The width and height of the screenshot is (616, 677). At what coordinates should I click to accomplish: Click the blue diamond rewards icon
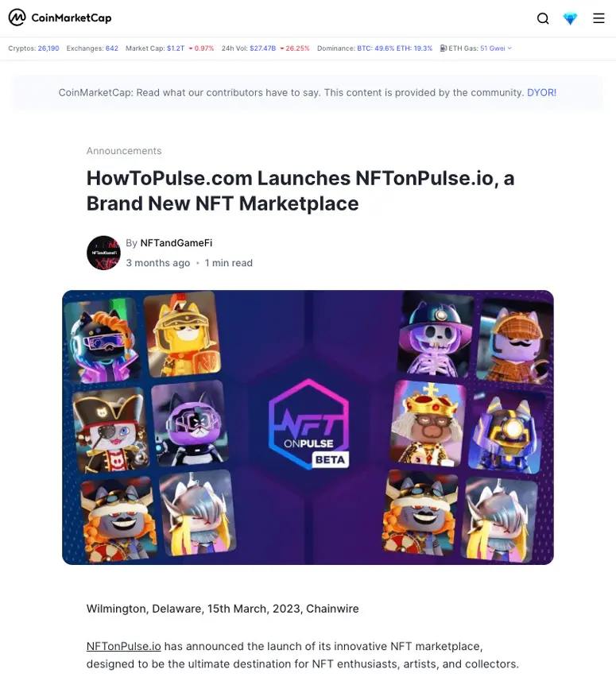pyautogui.click(x=570, y=18)
